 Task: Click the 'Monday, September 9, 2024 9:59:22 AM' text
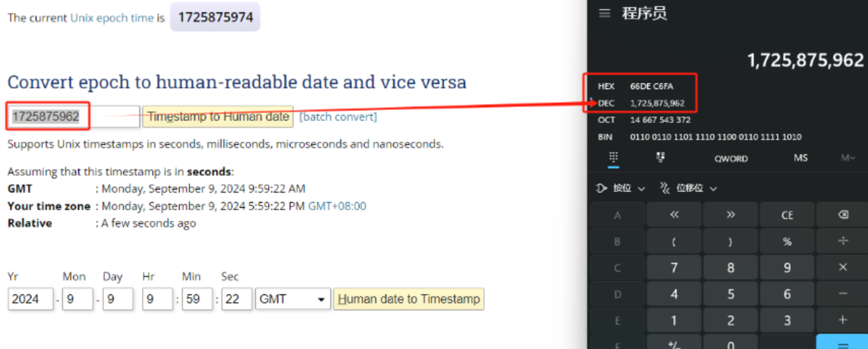tap(203, 189)
